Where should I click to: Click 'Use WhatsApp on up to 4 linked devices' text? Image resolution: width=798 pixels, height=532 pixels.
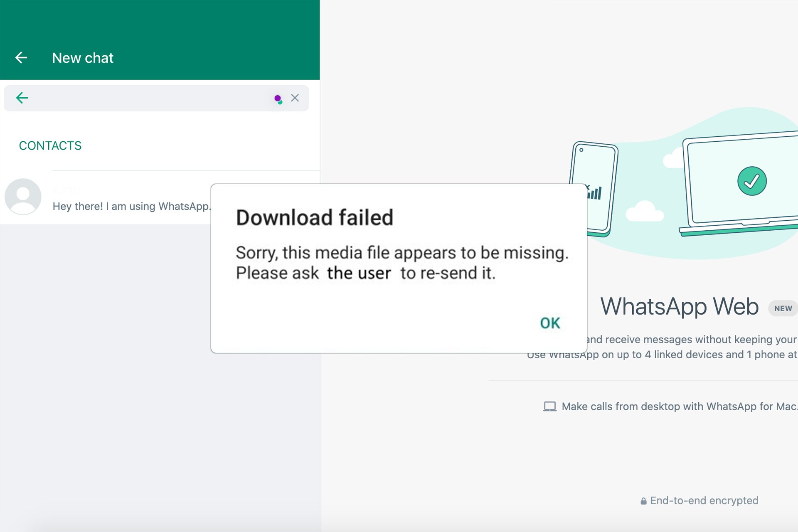[662, 355]
